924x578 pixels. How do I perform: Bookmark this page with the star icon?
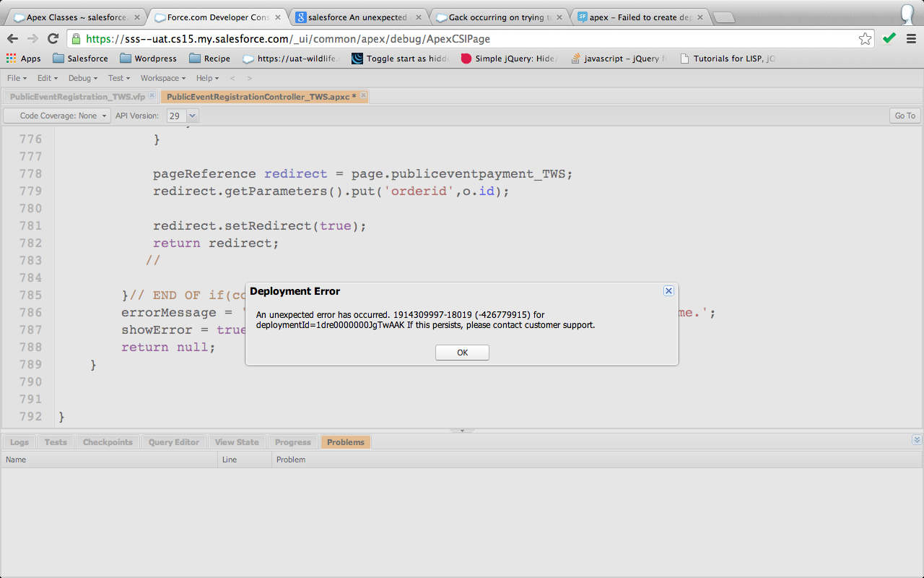(865, 39)
